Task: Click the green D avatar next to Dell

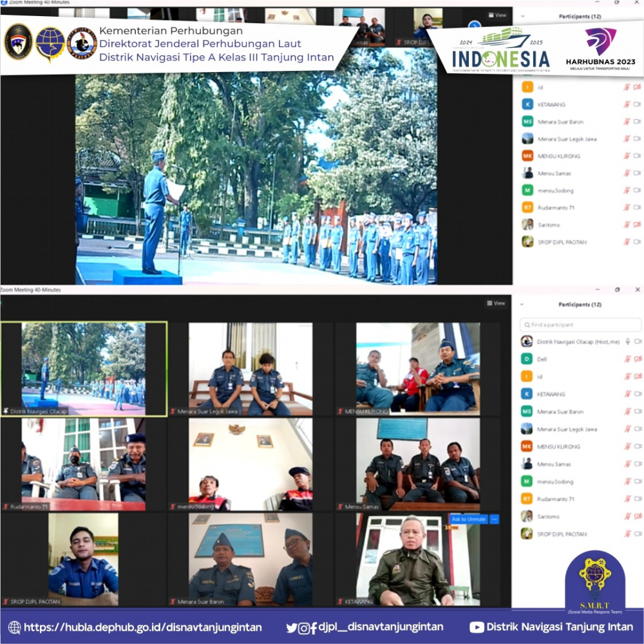Action: coord(527,359)
